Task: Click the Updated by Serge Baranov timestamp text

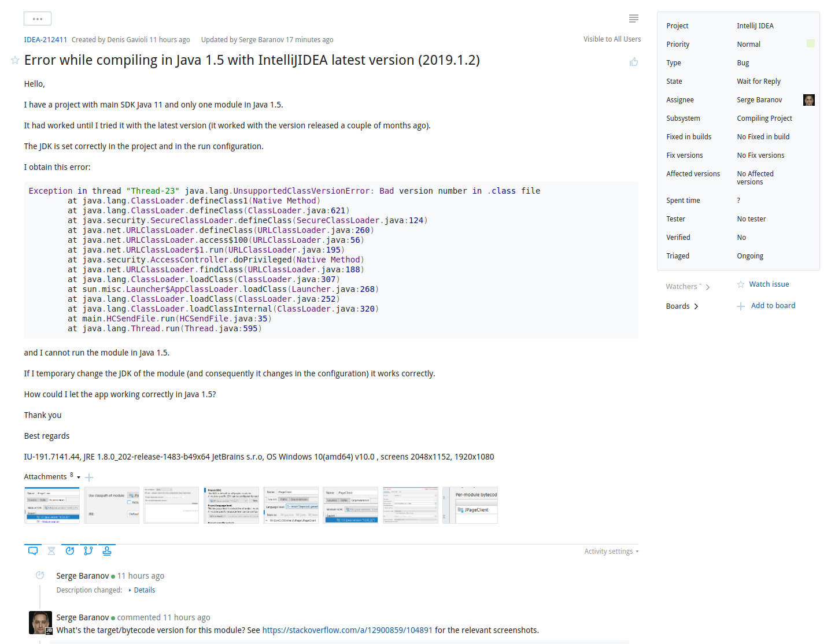Action: click(x=267, y=40)
